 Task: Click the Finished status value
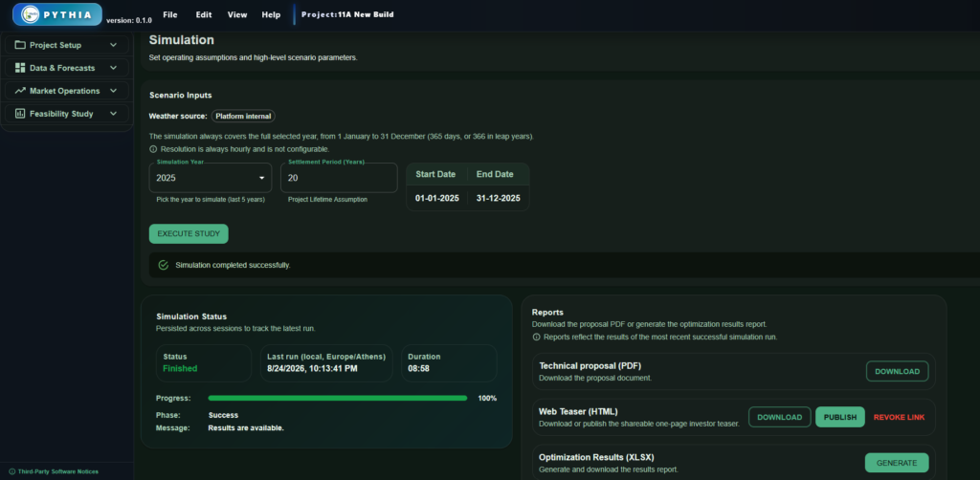(180, 368)
